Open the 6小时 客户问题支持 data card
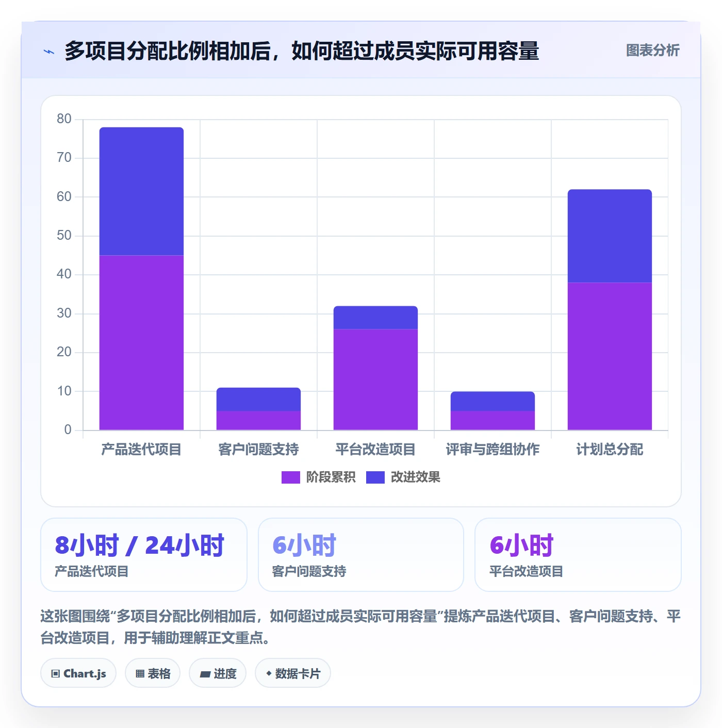The image size is (722, 728). [x=361, y=555]
